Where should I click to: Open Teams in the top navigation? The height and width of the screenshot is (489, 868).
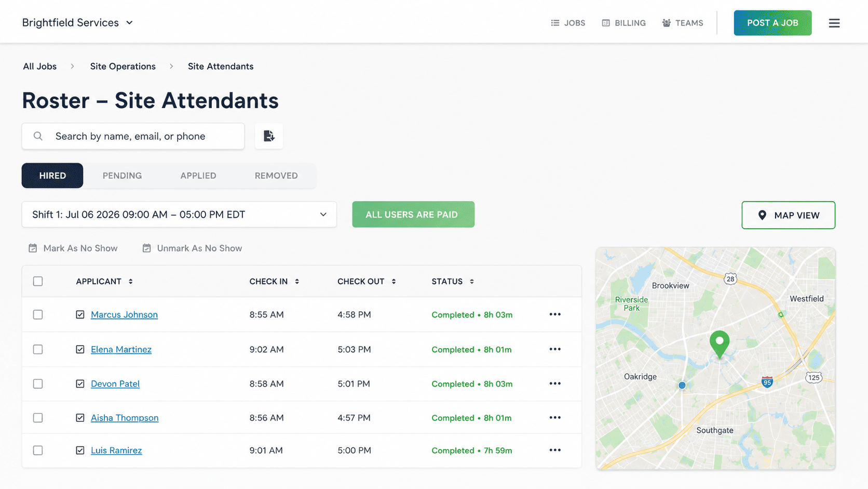683,23
